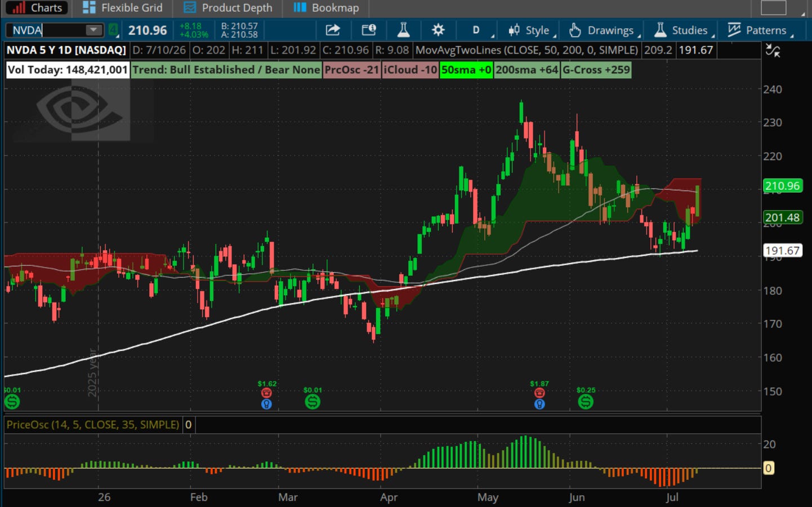Click the green 210.96 price axis bubble
Viewport: 812px width, 507px height.
[782, 186]
